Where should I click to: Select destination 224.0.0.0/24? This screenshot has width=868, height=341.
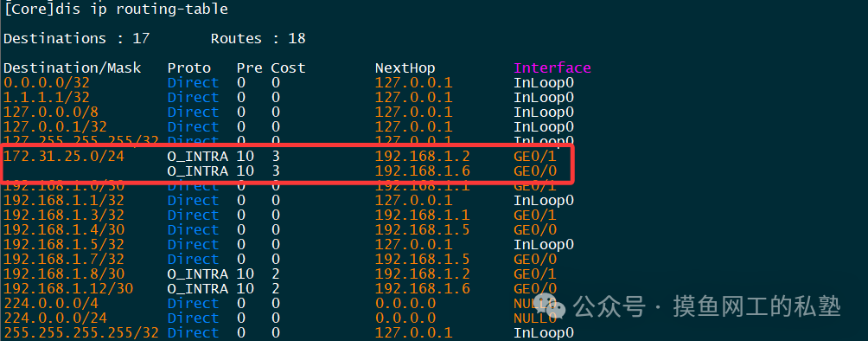pos(55,318)
